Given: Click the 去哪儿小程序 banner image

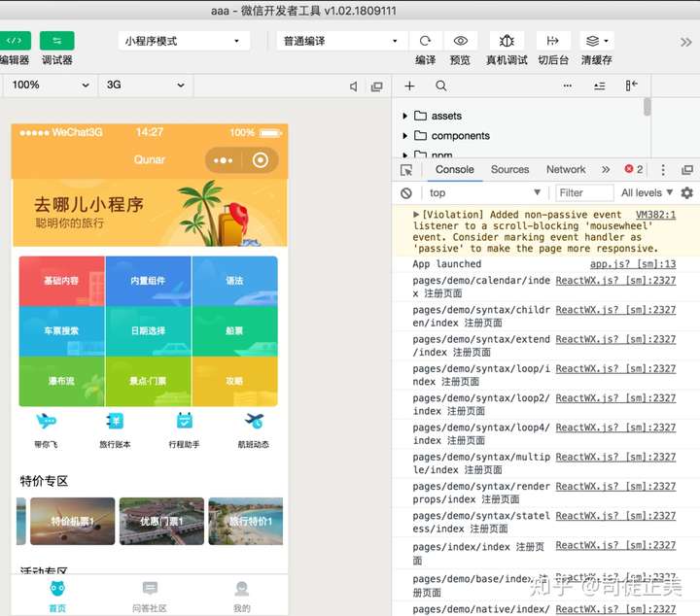Looking at the screenshot, I should (150, 213).
